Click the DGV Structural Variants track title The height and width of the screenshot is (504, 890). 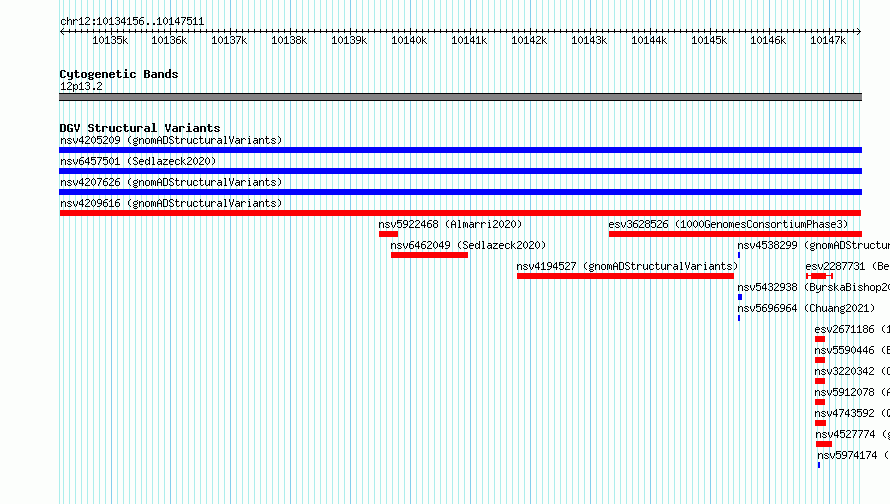point(140,128)
